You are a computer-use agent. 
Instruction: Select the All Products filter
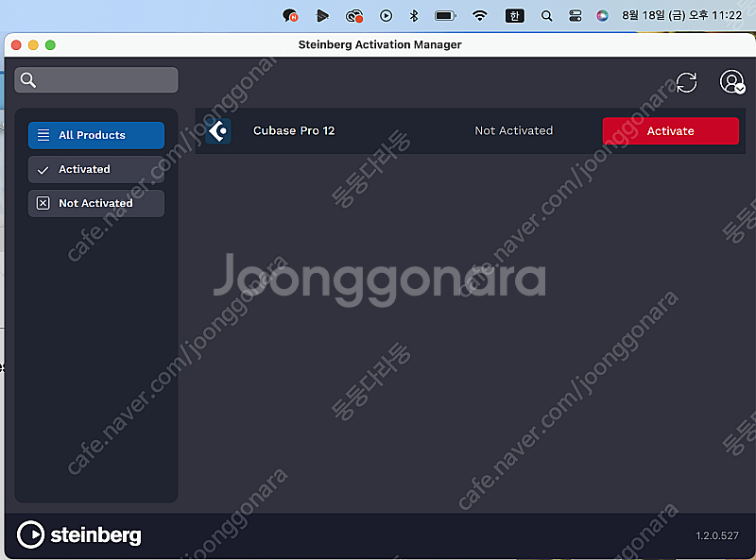click(96, 135)
